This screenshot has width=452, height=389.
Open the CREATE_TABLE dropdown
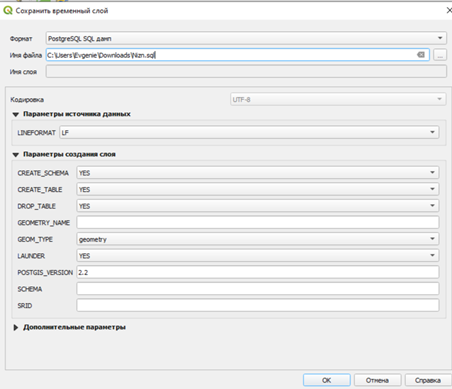tap(258, 189)
